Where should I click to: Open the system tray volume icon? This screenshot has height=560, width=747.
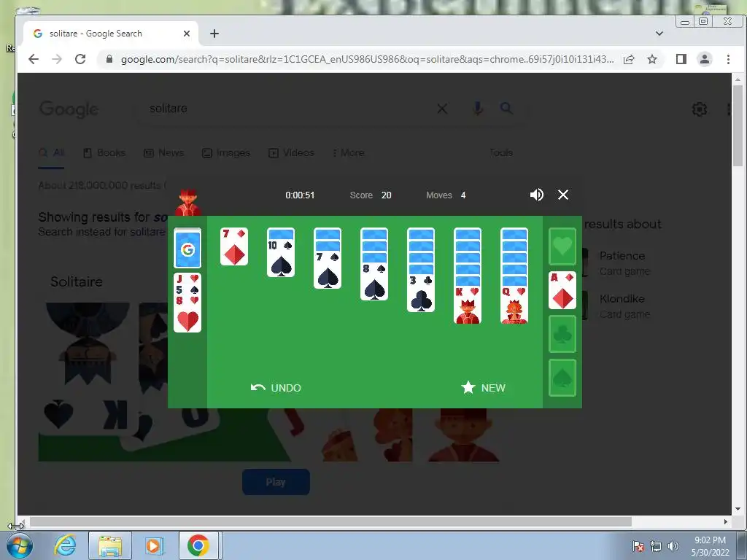tap(673, 546)
